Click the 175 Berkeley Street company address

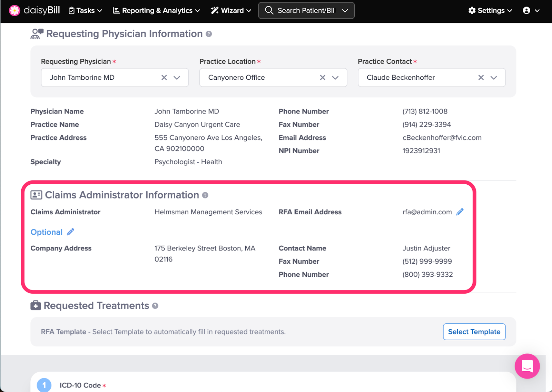pos(205,254)
